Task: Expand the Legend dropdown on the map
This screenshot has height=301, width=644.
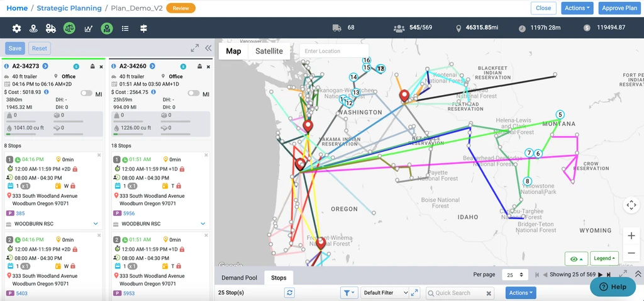Action: click(x=604, y=258)
